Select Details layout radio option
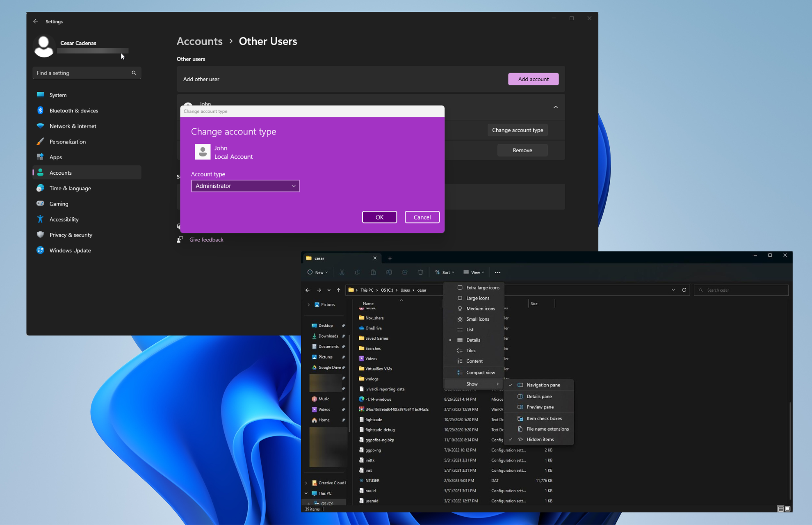The image size is (812, 525). tap(474, 340)
